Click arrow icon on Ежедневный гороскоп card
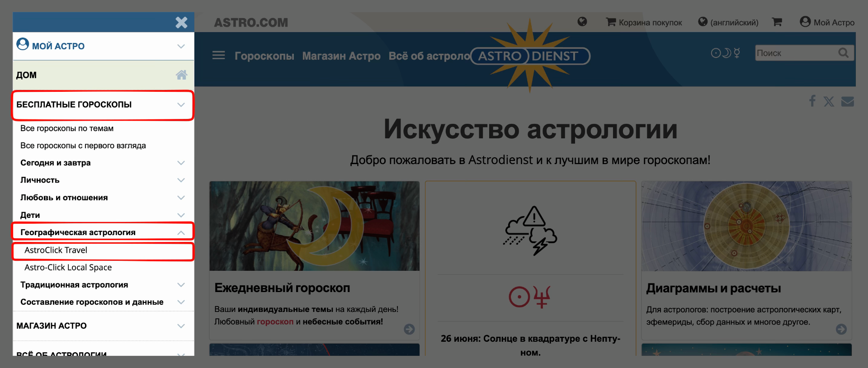868x368 pixels. click(409, 329)
